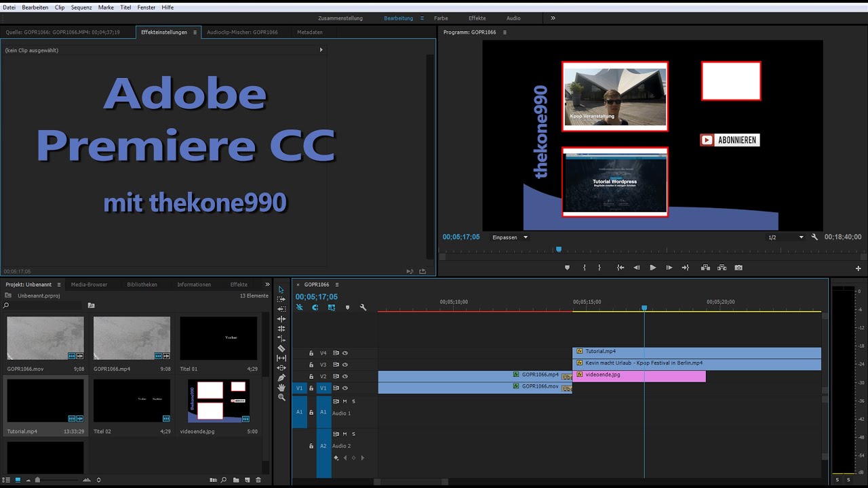Switch to the Media-Browser tab
The height and width of the screenshot is (488, 868).
(89, 285)
